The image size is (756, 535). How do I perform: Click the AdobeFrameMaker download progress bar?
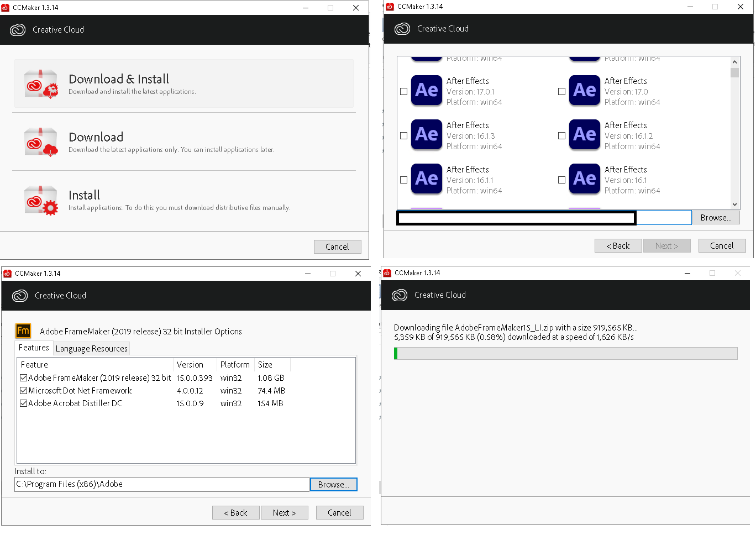566,354
